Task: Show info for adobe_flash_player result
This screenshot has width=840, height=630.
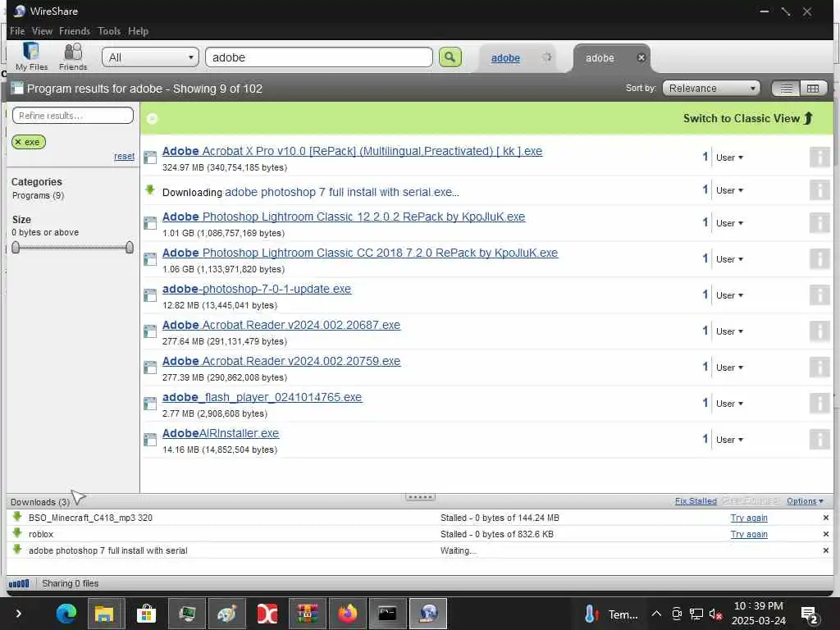Action: click(x=819, y=403)
